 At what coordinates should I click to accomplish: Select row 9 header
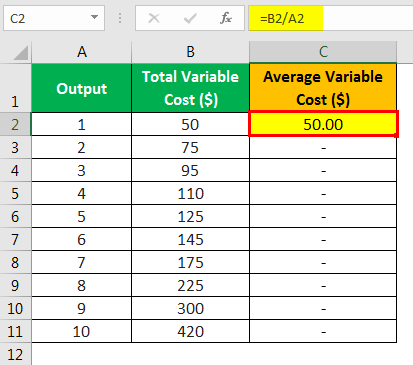click(x=15, y=285)
